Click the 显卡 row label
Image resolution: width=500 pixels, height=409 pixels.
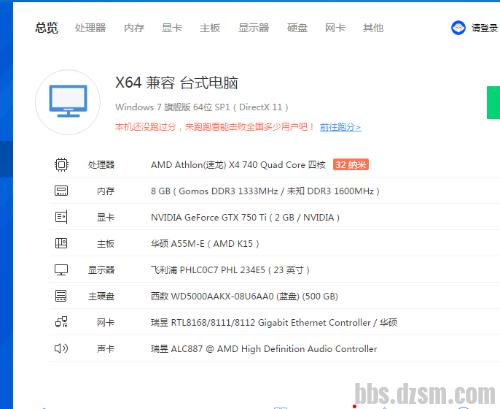click(106, 217)
